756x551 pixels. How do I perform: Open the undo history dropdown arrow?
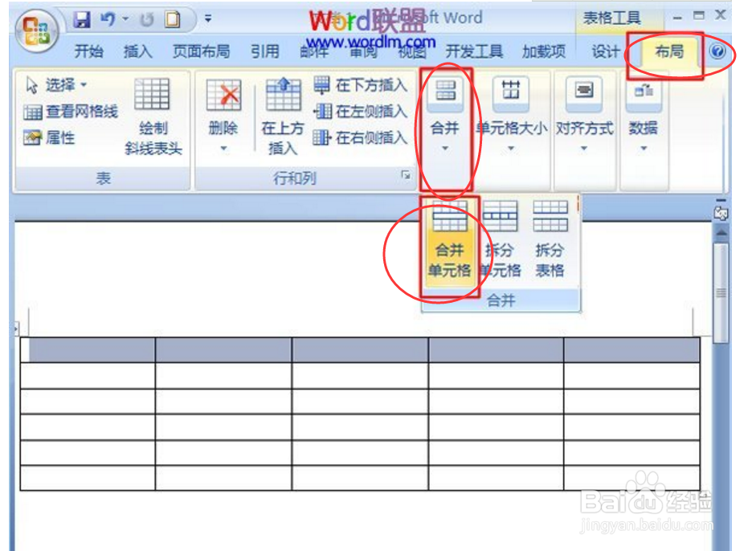click(125, 18)
